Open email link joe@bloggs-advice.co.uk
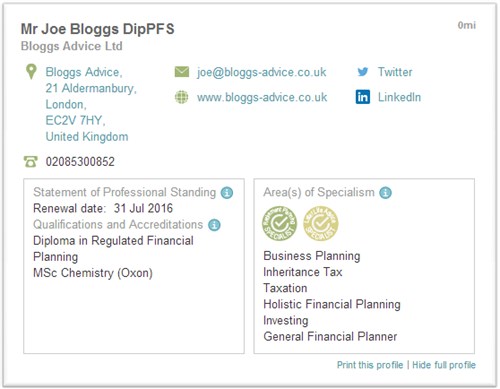The height and width of the screenshot is (389, 500). tap(262, 72)
